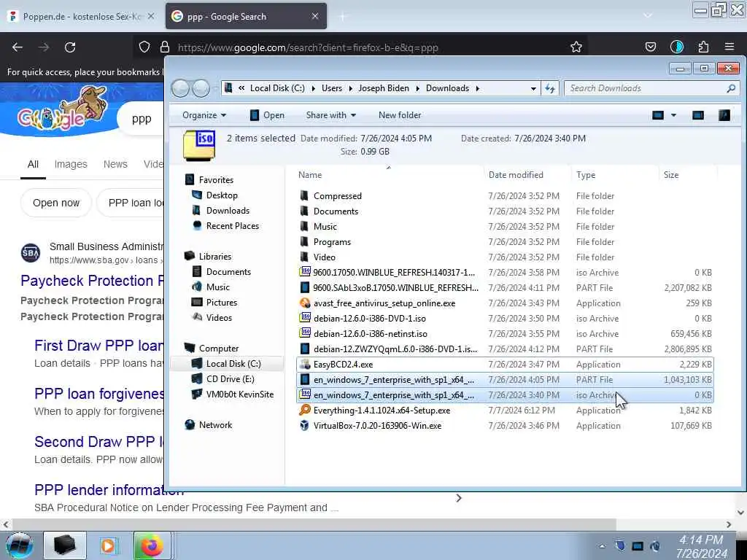Expand the arrow after Users breadcrumb
The width and height of the screenshot is (747, 560).
click(x=350, y=88)
